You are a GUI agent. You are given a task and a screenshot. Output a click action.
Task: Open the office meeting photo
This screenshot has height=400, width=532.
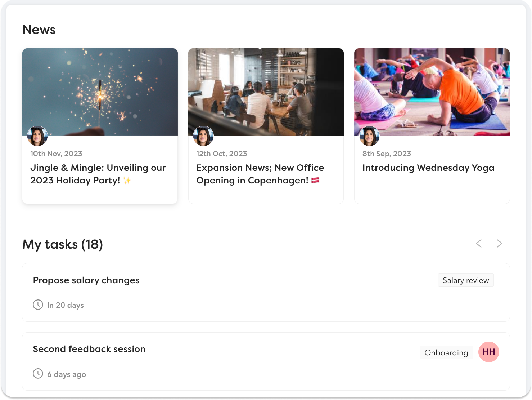266,92
